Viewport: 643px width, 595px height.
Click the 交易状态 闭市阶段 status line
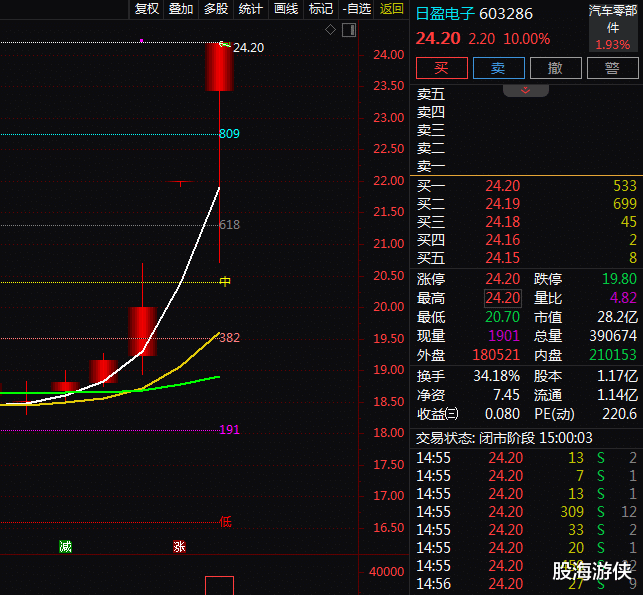(x=504, y=438)
